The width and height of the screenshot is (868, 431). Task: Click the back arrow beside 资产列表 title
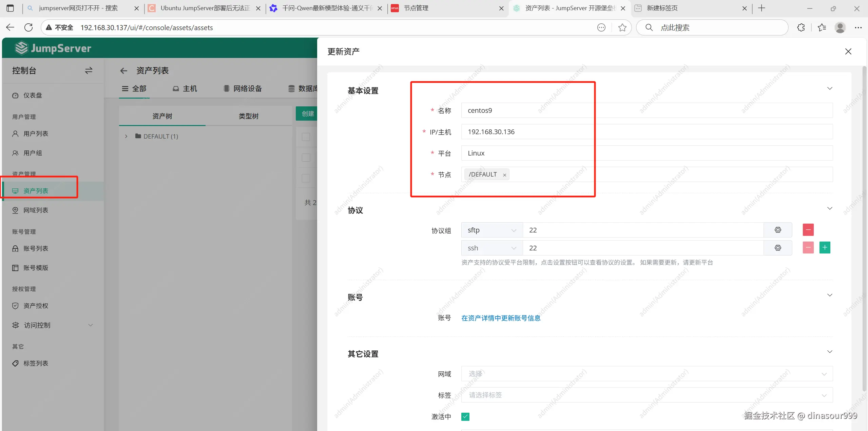pos(123,71)
